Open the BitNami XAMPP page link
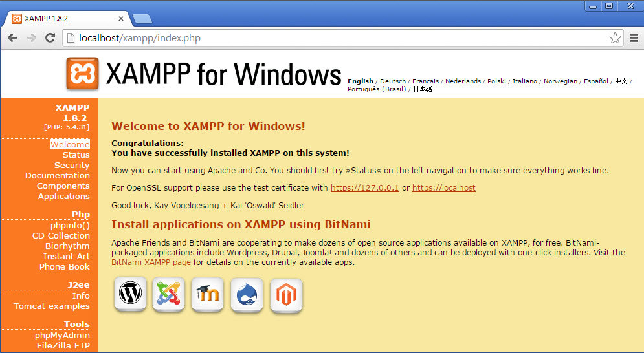The height and width of the screenshot is (353, 644). tap(151, 262)
